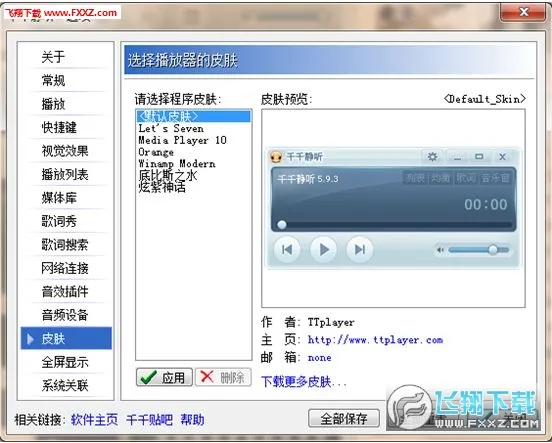Open the 播放列表 settings page
The image size is (552, 443).
(65, 174)
